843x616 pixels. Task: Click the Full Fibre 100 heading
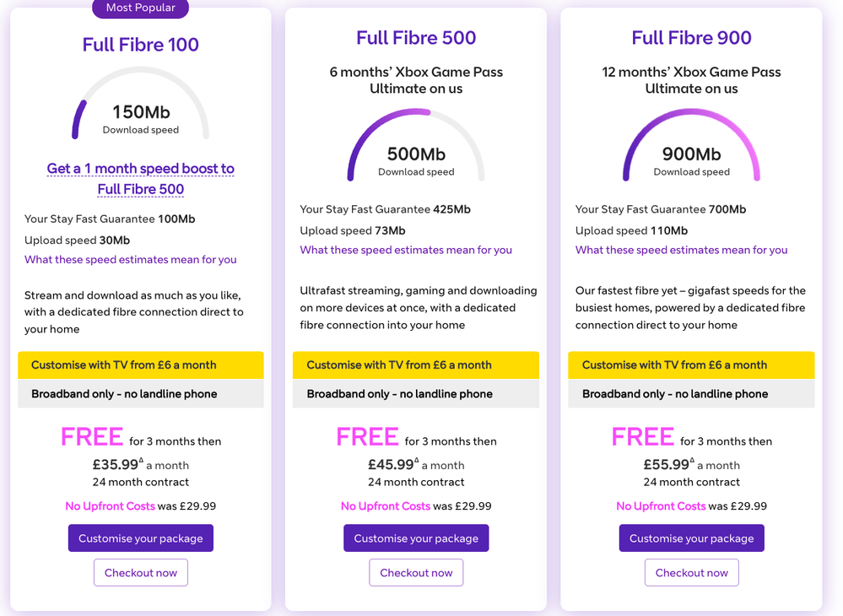[141, 45]
